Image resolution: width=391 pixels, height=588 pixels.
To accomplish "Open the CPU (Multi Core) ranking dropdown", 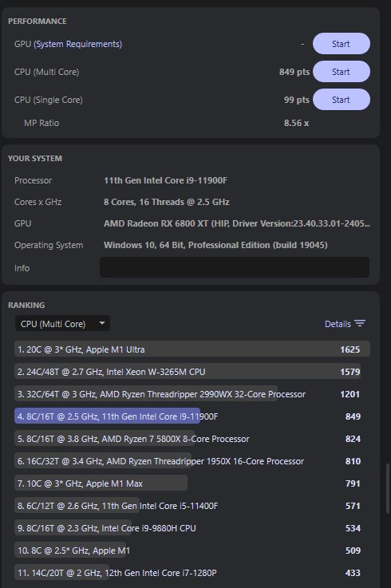I will 62,324.
